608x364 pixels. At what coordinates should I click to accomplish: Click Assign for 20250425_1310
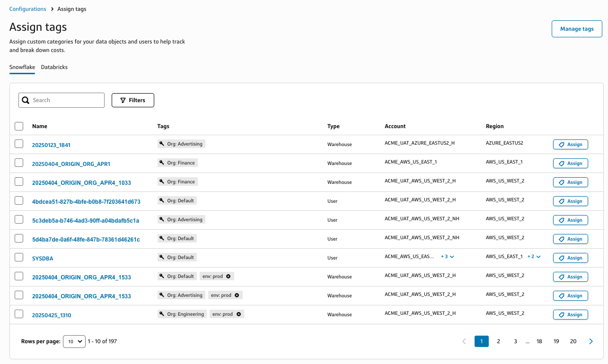click(x=571, y=314)
